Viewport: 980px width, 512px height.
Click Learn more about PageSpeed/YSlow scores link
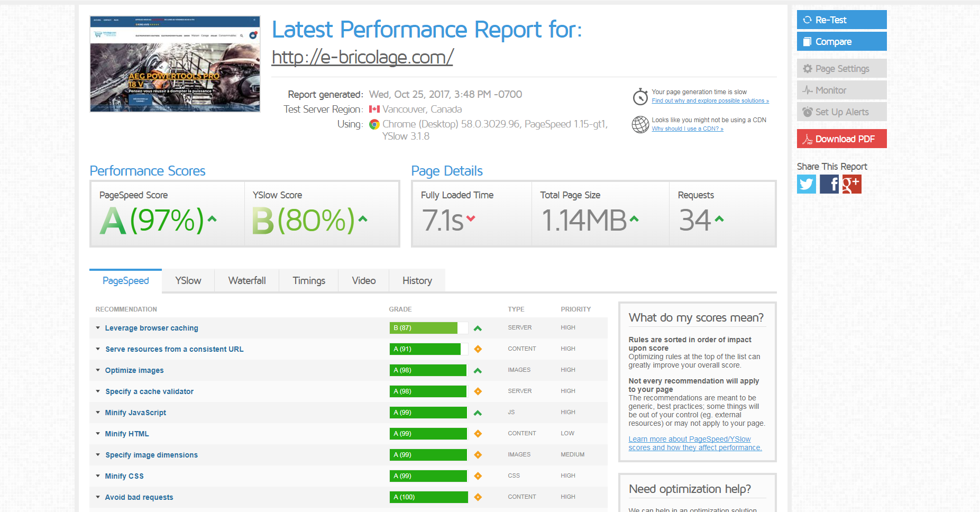tap(695, 443)
